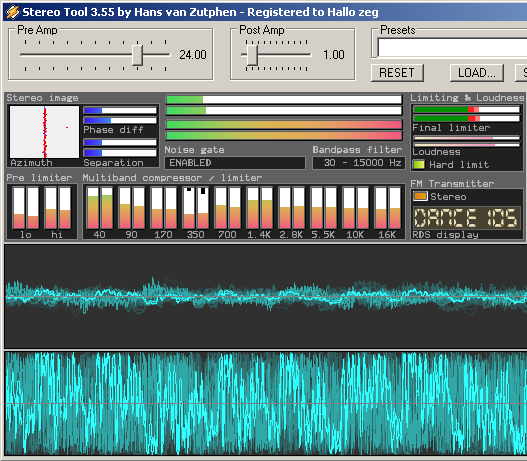The image size is (527, 461).
Task: Click the Separation label
Action: coord(113,163)
